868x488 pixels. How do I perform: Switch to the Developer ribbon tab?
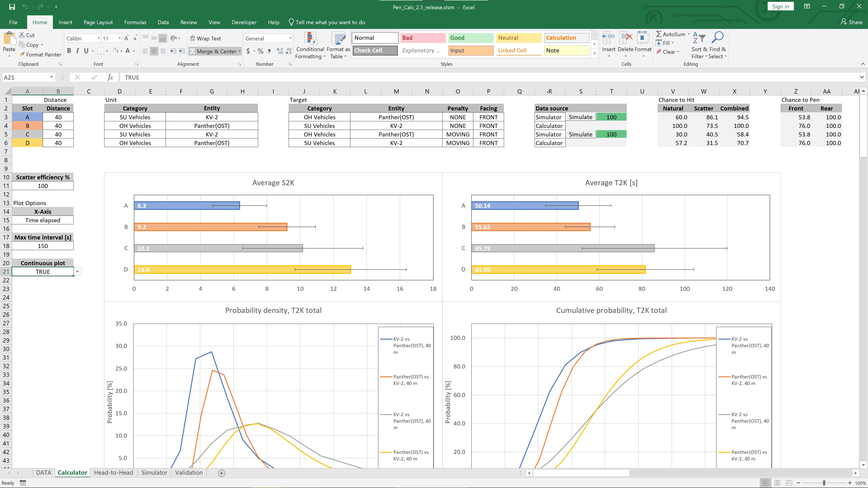(x=244, y=22)
